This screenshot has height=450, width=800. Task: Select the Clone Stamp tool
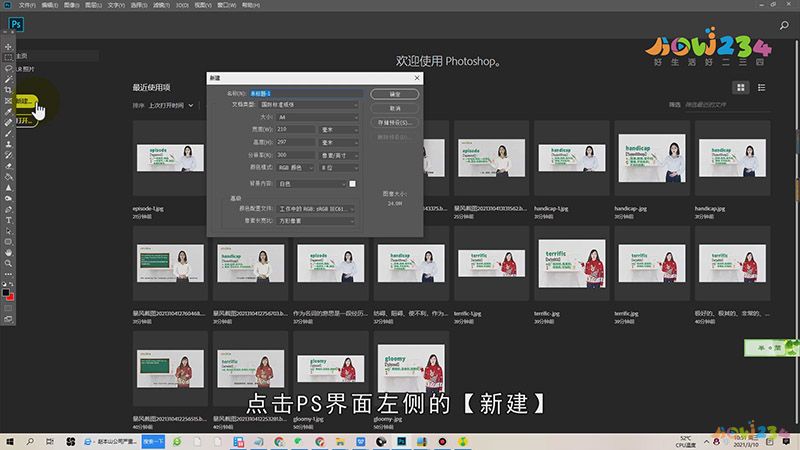[8, 144]
